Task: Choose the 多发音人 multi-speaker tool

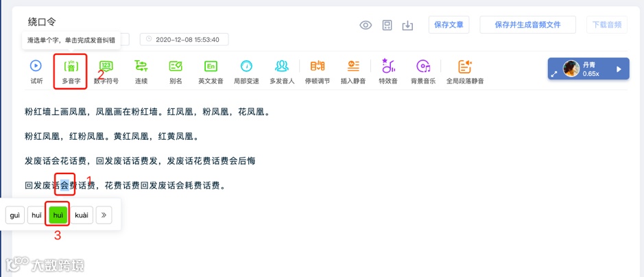Action: click(282, 71)
